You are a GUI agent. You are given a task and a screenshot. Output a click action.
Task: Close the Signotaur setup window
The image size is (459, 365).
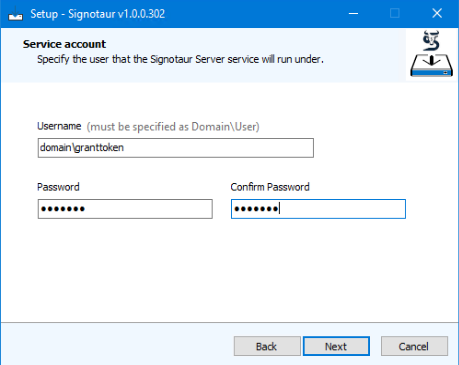(x=437, y=14)
